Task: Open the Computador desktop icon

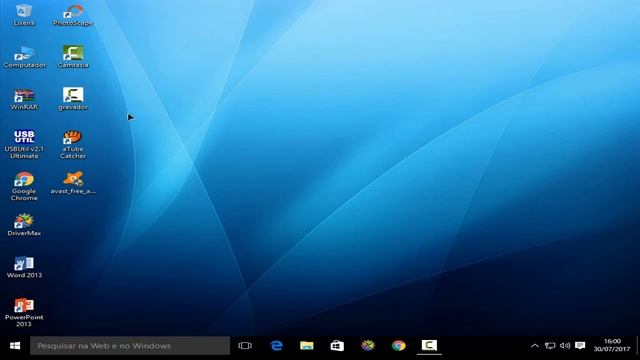Action: pyautogui.click(x=24, y=57)
